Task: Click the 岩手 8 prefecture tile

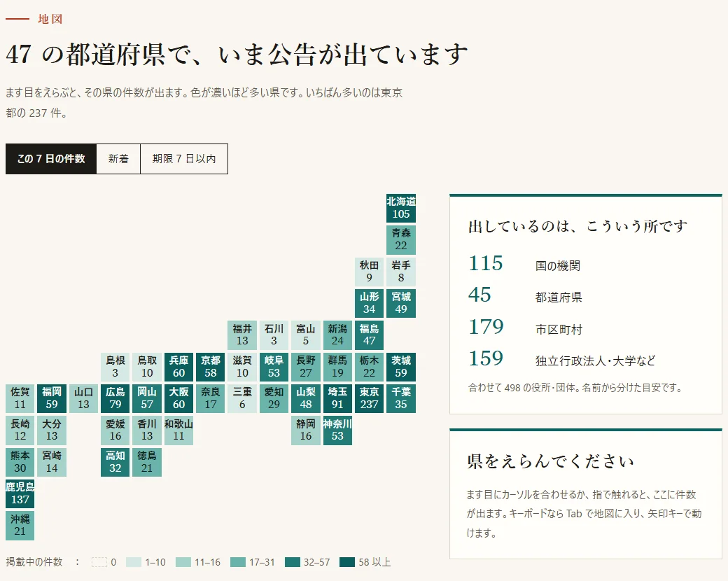Action: [401, 272]
